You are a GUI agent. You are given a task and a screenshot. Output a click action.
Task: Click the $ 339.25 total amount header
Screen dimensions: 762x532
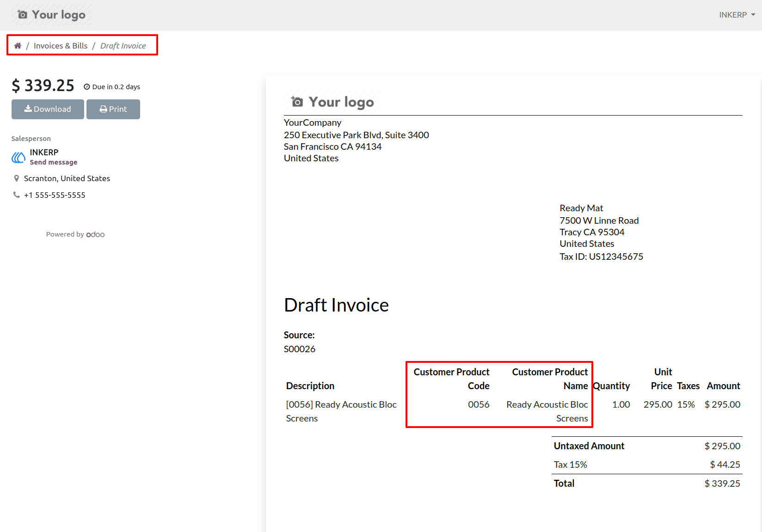pyautogui.click(x=43, y=86)
